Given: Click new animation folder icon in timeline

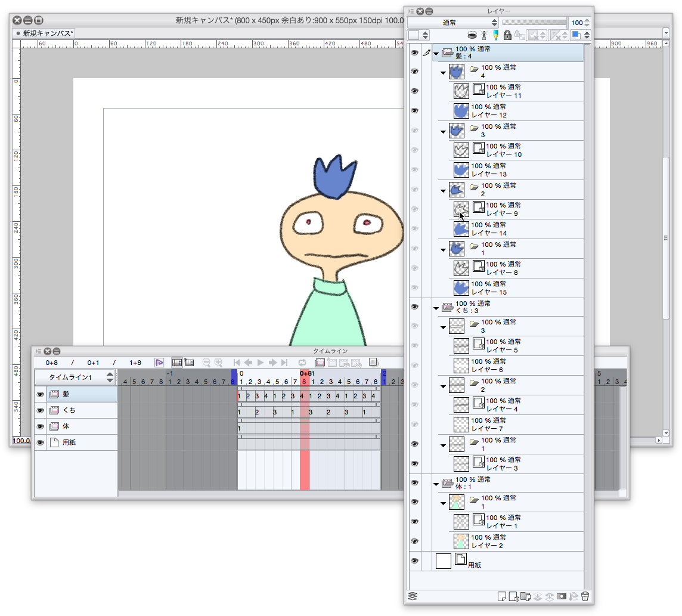Looking at the screenshot, I should pyautogui.click(x=320, y=363).
